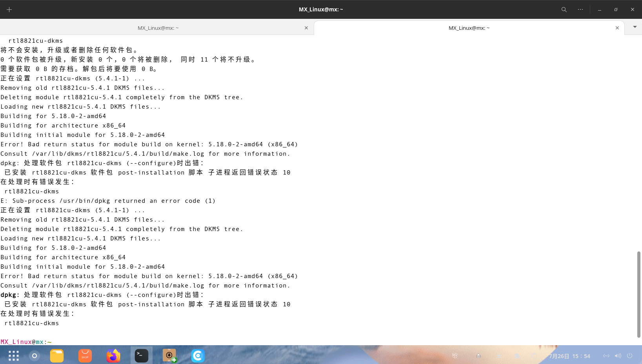
Task: Focus the terminal app in the dock
Action: coord(142,356)
